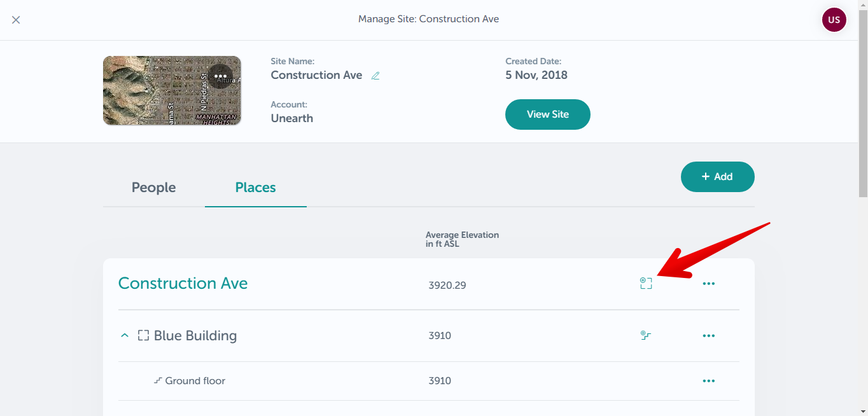Image resolution: width=868 pixels, height=416 pixels.
Task: Click the Created Date 5 Nov, 2018
Action: (x=536, y=75)
